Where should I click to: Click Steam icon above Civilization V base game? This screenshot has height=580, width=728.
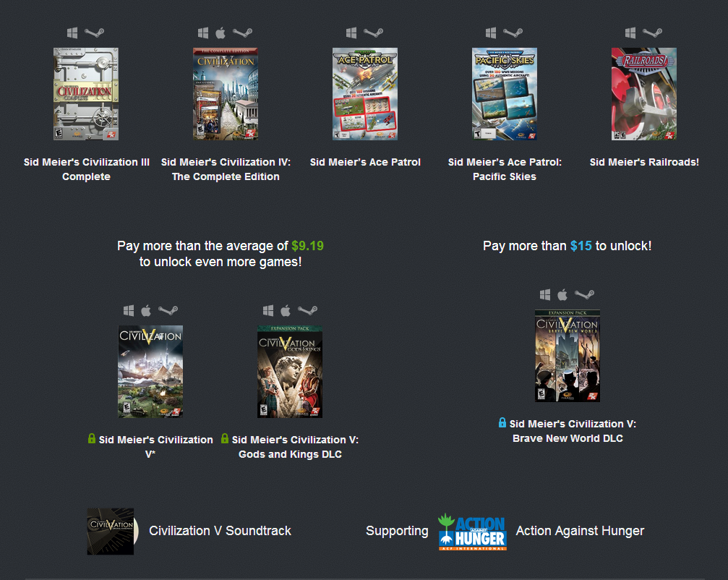[168, 311]
